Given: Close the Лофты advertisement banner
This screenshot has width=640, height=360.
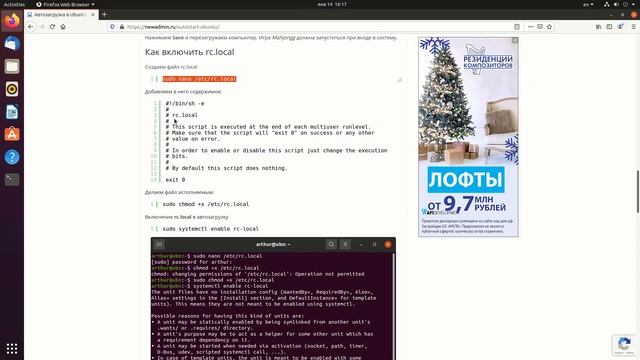Looking at the screenshot, I should point(515,40).
